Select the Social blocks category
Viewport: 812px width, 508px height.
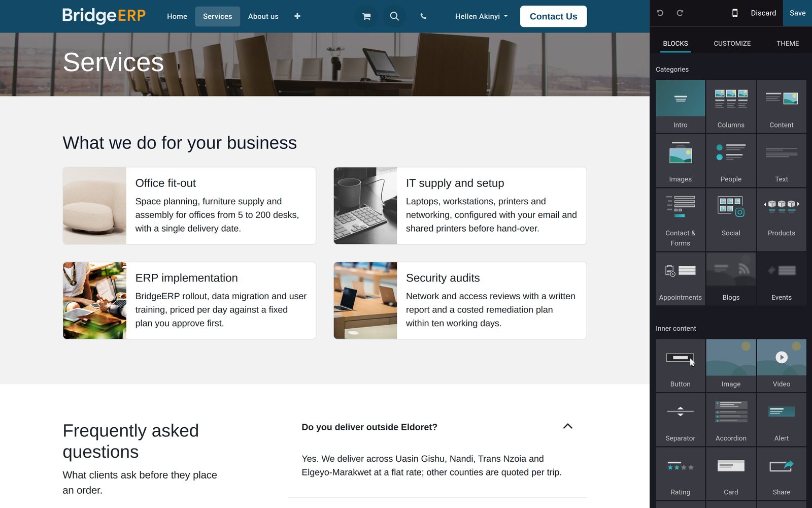click(x=731, y=219)
